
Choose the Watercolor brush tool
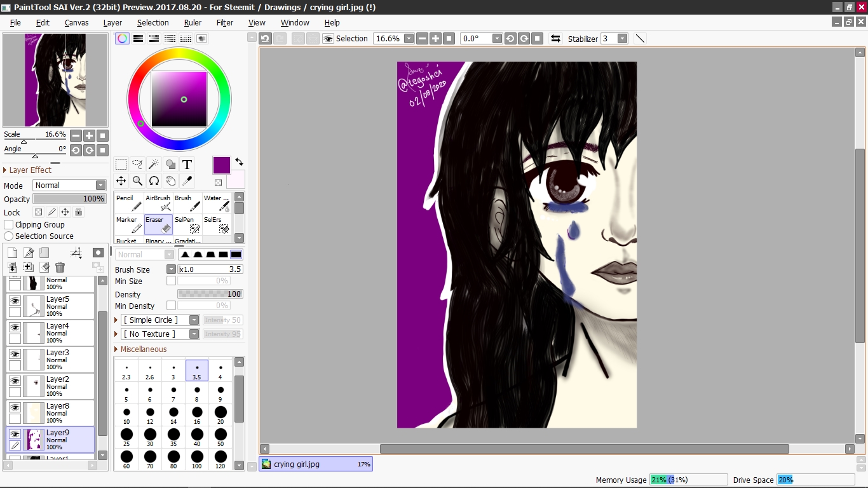click(217, 203)
